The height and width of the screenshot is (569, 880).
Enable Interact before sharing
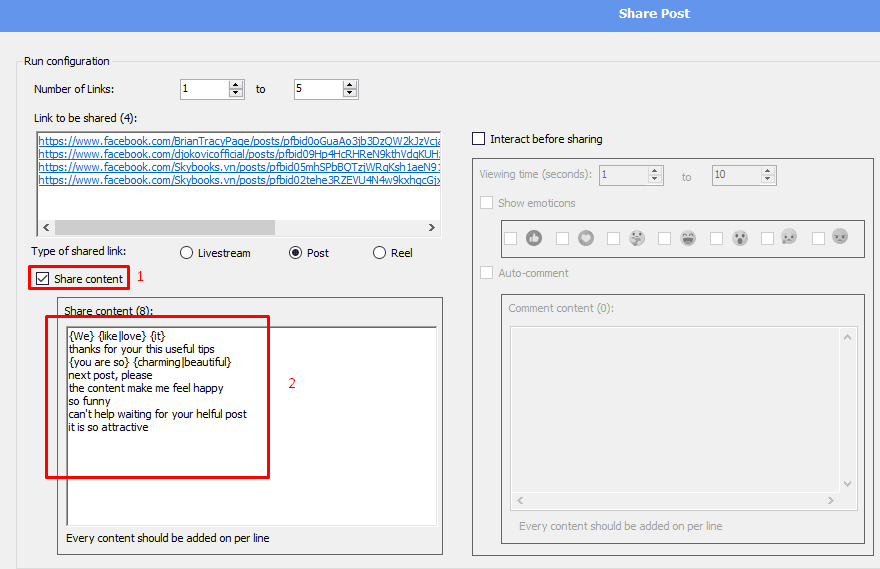coord(479,139)
